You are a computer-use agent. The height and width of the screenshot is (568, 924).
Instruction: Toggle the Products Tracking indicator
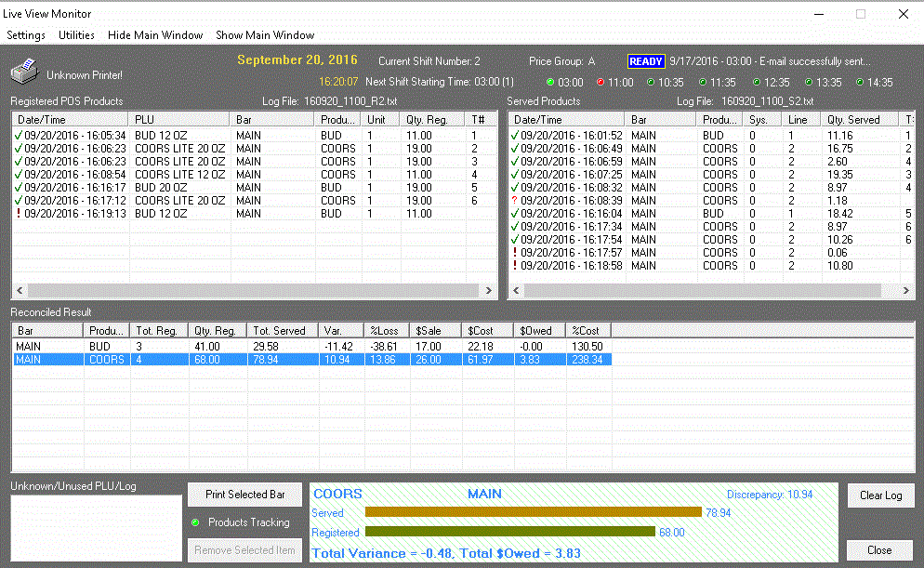pyautogui.click(x=196, y=522)
